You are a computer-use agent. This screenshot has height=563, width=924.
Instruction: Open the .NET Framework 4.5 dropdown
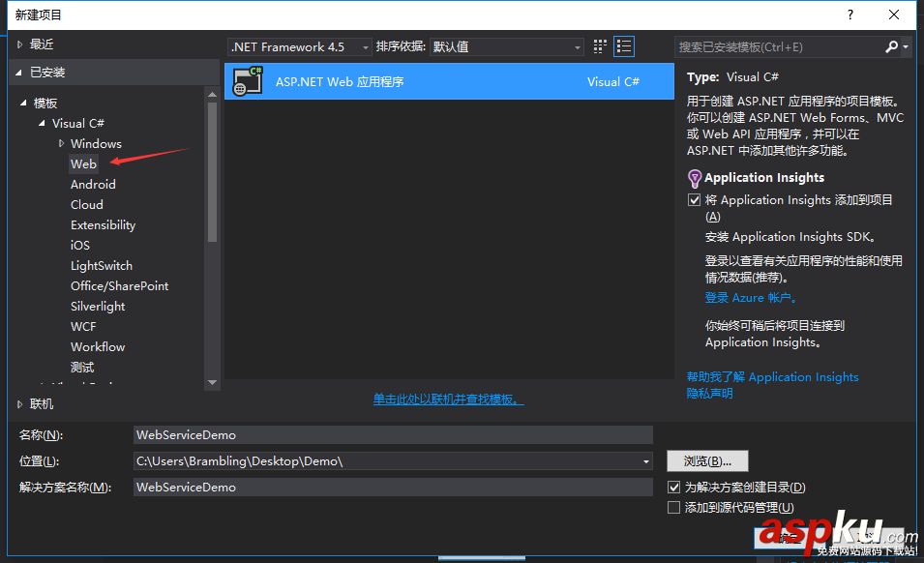pyautogui.click(x=299, y=46)
